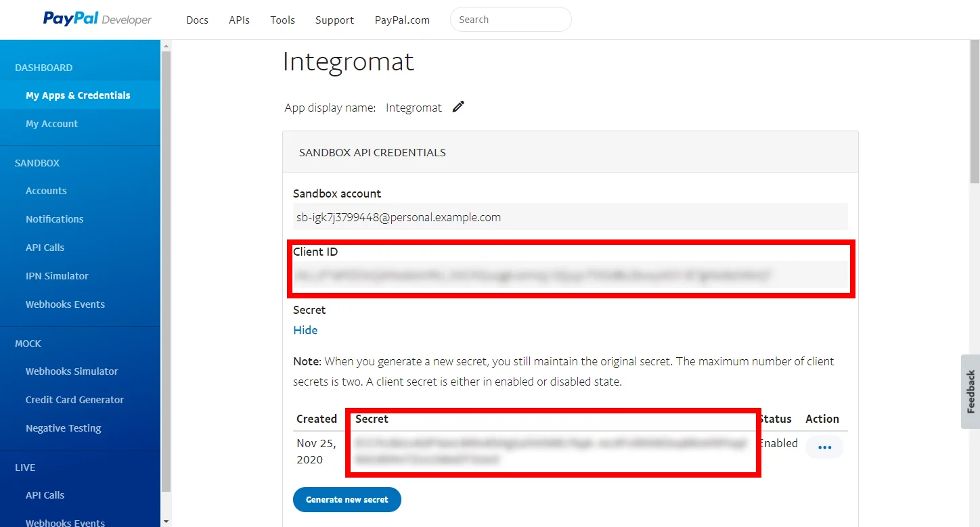The image size is (980, 527).
Task: Open the three-dot Action menu for secret
Action: point(824,447)
